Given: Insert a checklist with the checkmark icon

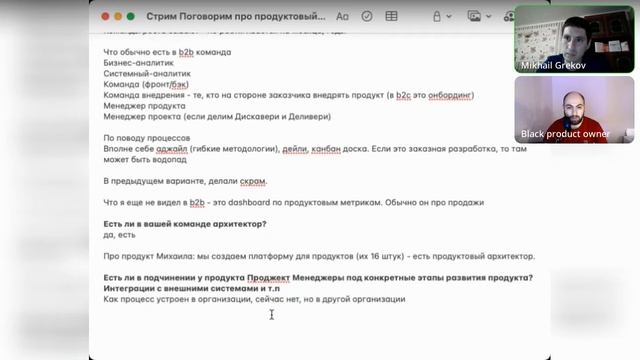Looking at the screenshot, I should pos(367,16).
